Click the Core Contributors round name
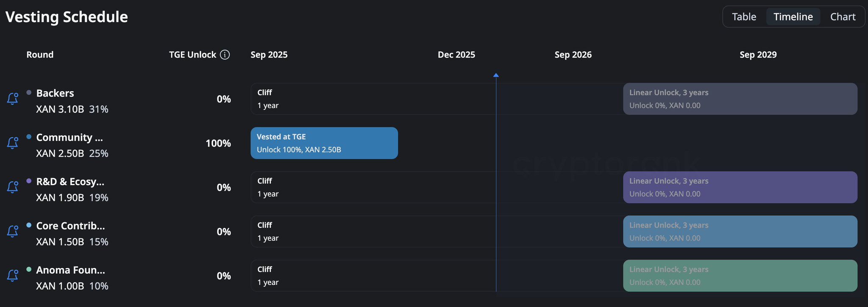The height and width of the screenshot is (307, 868). coord(70,226)
